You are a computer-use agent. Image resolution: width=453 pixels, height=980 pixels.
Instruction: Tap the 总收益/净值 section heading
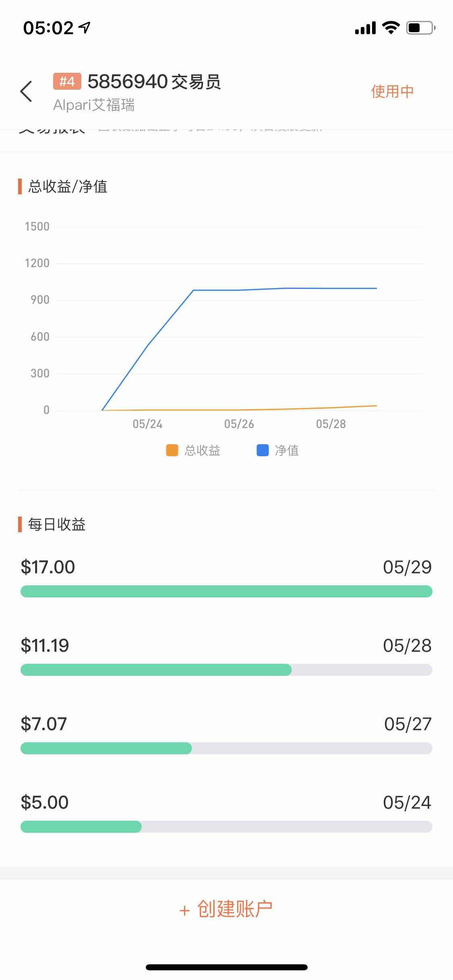(67, 187)
